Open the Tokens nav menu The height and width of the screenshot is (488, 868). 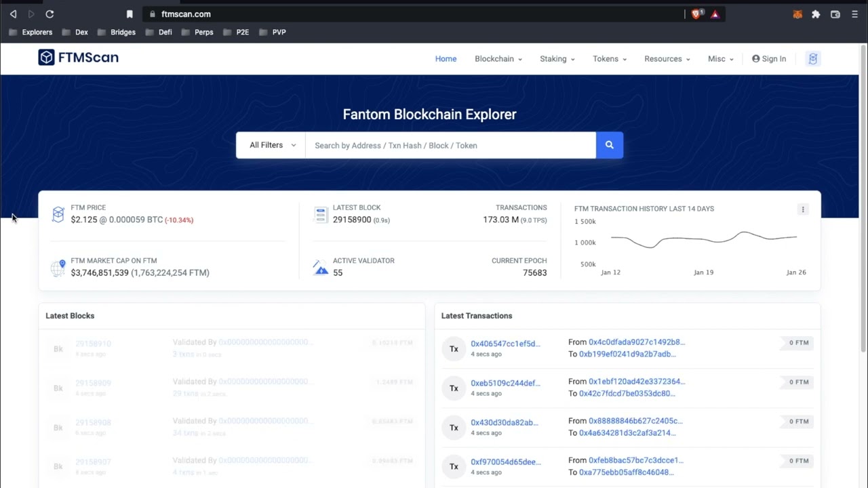tap(610, 59)
